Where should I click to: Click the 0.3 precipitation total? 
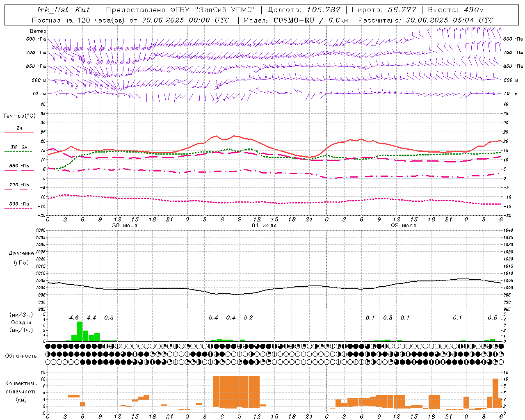[x=388, y=318]
